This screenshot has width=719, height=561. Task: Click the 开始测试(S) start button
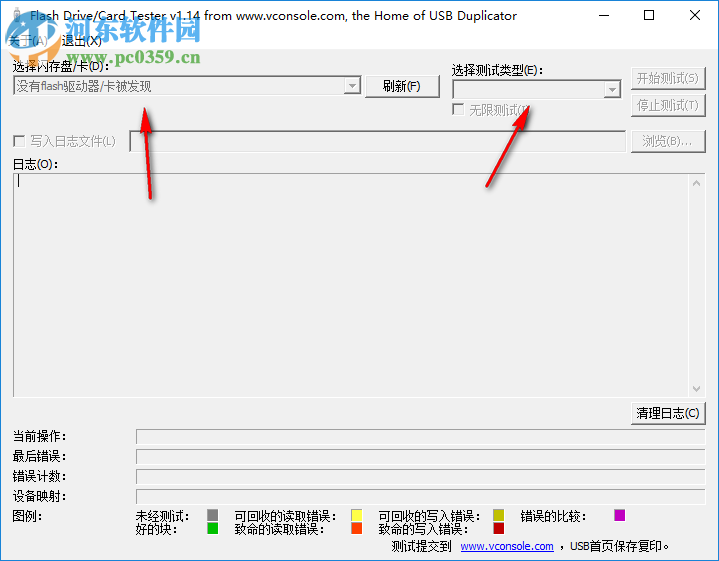click(x=668, y=78)
